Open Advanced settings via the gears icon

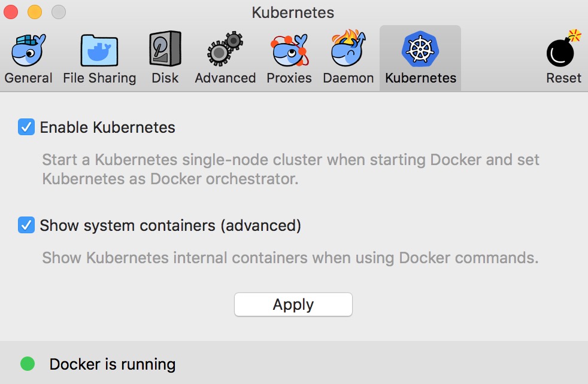(225, 50)
